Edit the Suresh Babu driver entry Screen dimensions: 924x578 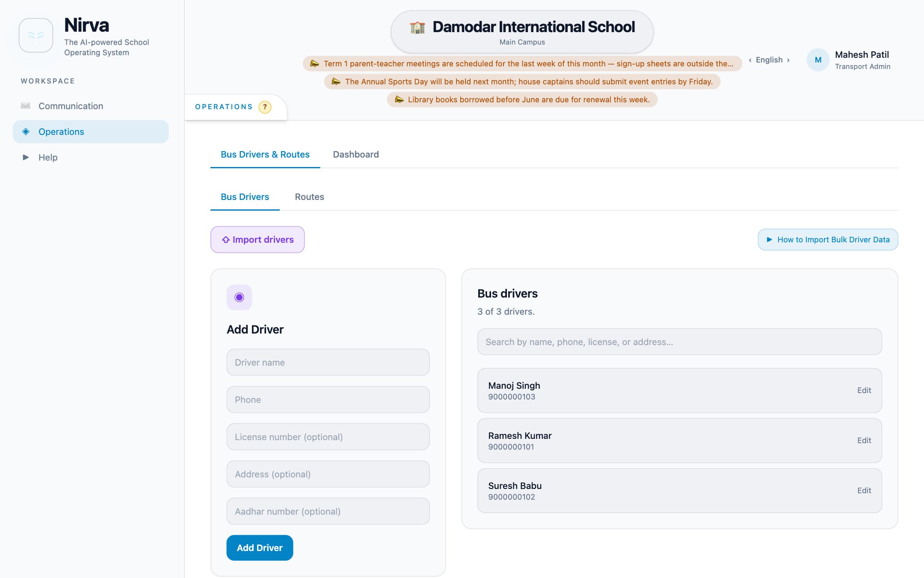point(864,491)
